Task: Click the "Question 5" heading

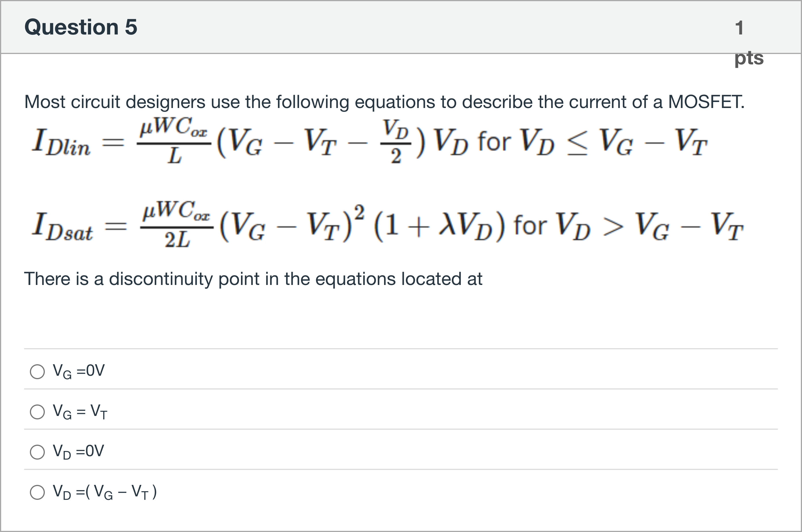Action: coord(81,27)
